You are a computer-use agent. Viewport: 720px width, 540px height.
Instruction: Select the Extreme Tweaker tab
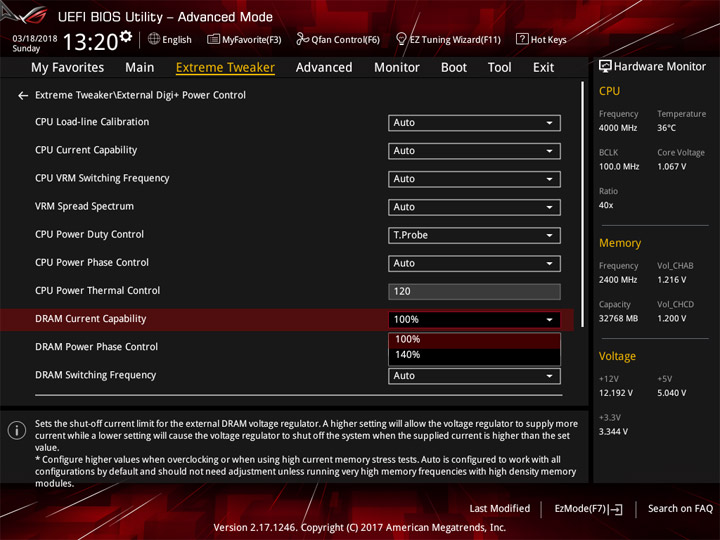click(x=225, y=68)
